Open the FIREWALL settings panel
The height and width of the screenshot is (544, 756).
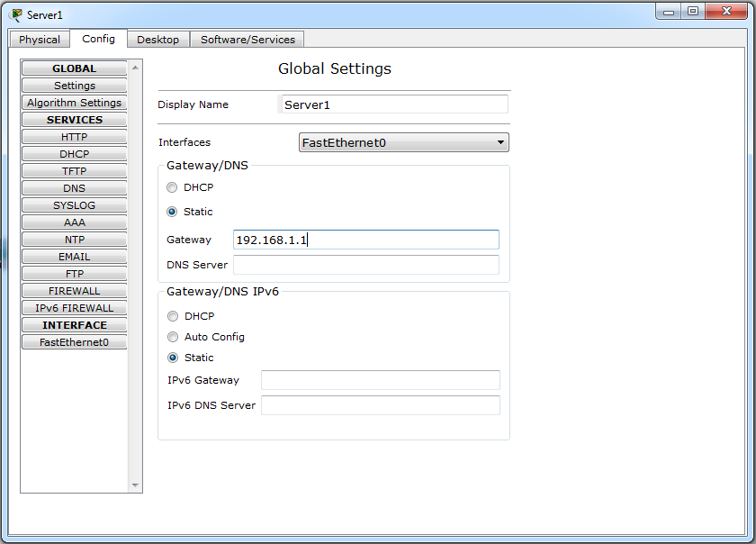74,290
